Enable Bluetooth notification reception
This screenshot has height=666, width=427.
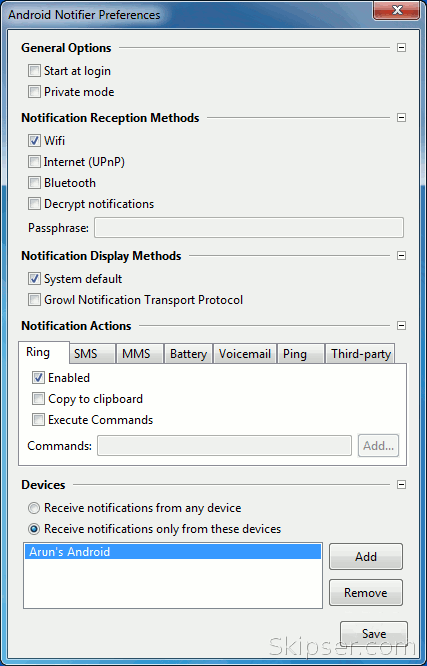coord(34,183)
